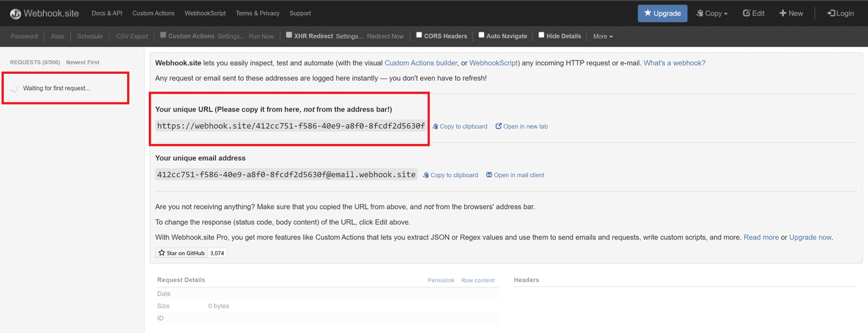Open unique URL in new tab
Screen dimensions: 868x333
click(x=521, y=127)
